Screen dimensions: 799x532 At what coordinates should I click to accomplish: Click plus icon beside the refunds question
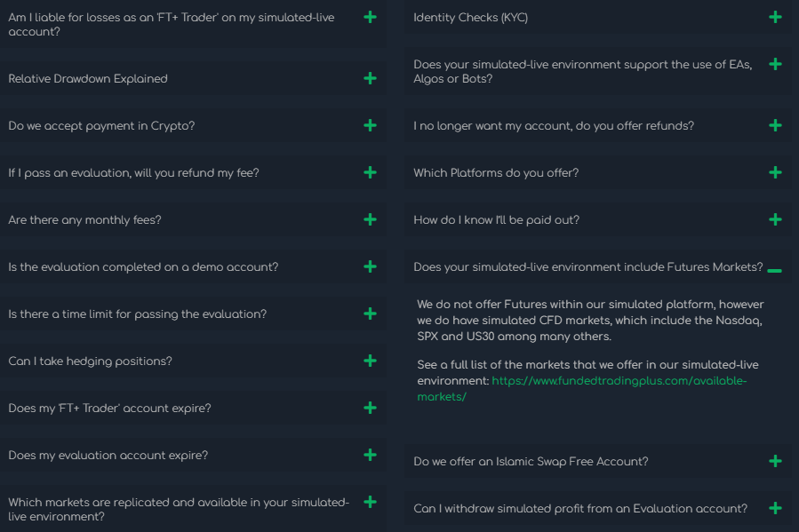[x=775, y=125]
